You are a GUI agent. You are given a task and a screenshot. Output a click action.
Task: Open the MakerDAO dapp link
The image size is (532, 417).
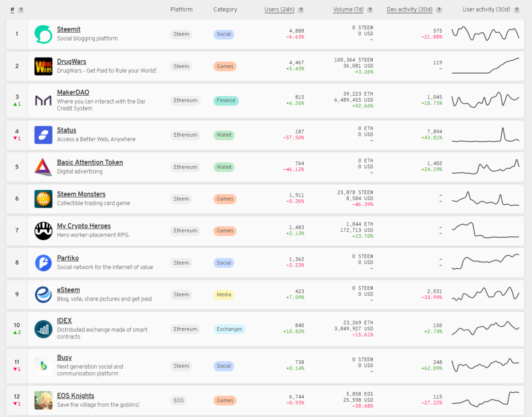[73, 93]
